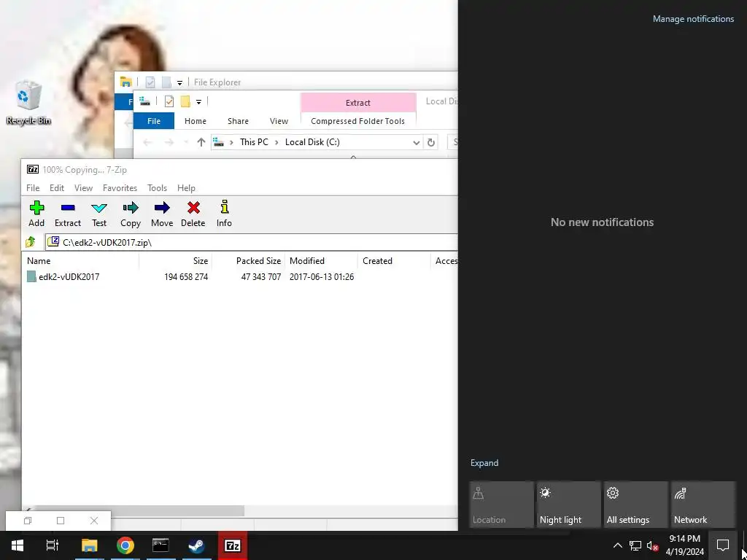
Task: Show hidden system tray icons
Action: point(617,545)
